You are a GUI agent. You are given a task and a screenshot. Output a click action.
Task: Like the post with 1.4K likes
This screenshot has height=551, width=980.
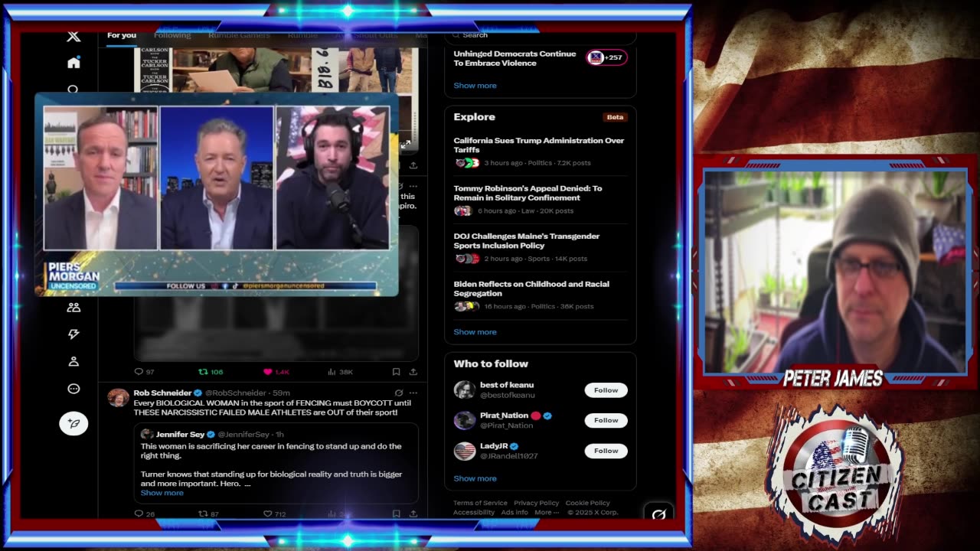click(x=267, y=372)
